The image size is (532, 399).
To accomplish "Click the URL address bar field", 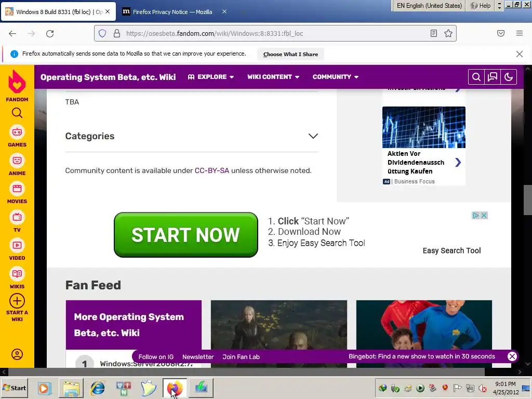I will tap(275, 33).
